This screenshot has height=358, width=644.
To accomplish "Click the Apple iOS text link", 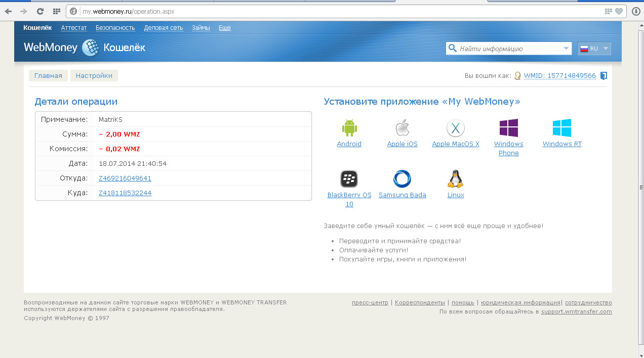I will click(x=402, y=144).
